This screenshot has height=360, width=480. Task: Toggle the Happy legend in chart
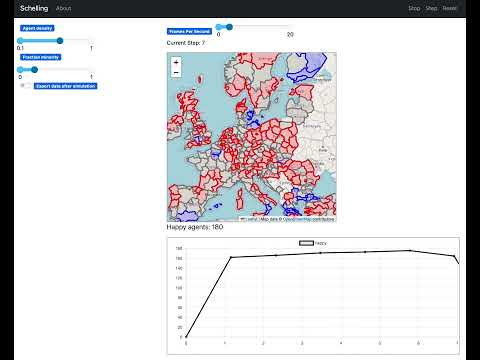coord(313,243)
